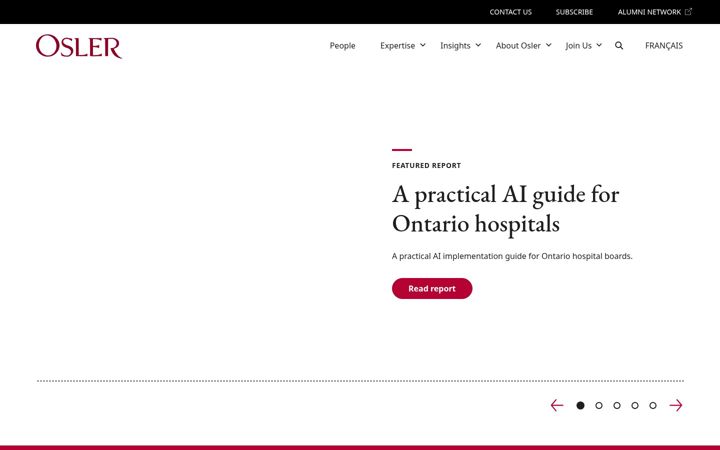Click the Subscribe link

[x=574, y=12]
